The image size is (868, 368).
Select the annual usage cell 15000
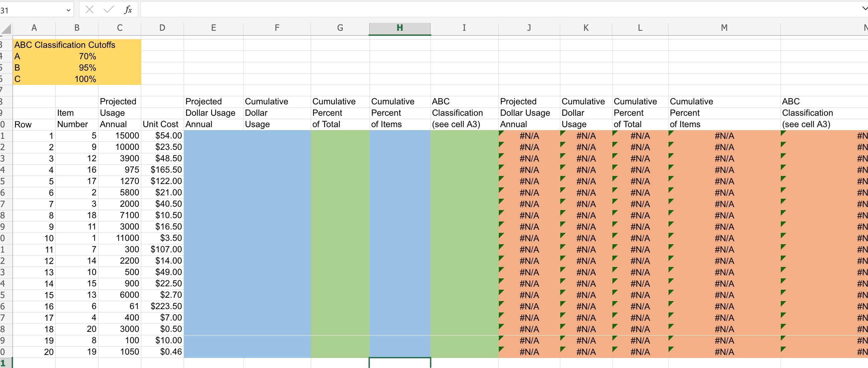(x=120, y=135)
